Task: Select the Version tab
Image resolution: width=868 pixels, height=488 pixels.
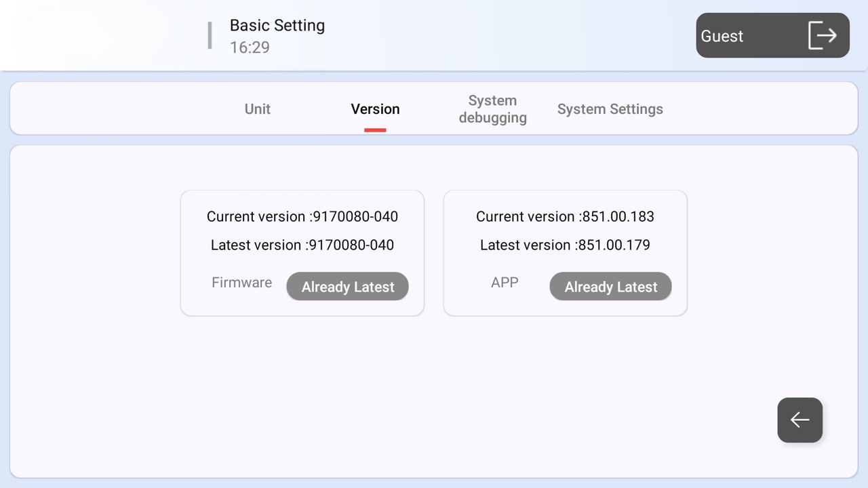Action: 375,109
